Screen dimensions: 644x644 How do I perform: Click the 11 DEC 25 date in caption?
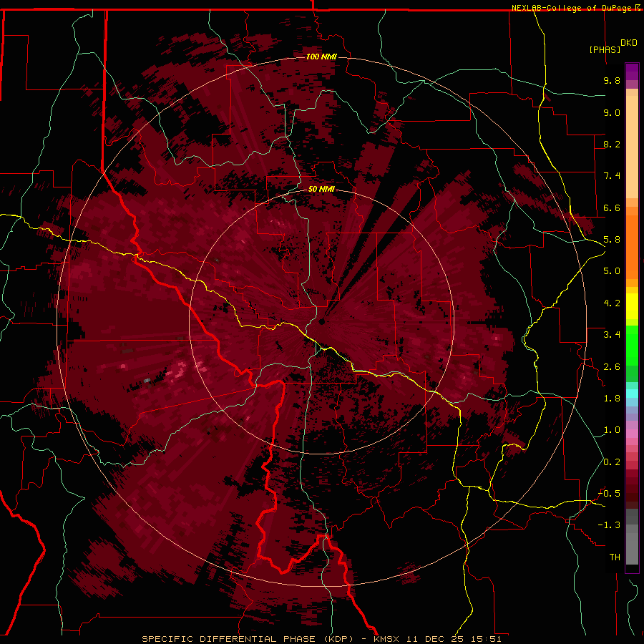pos(435,639)
